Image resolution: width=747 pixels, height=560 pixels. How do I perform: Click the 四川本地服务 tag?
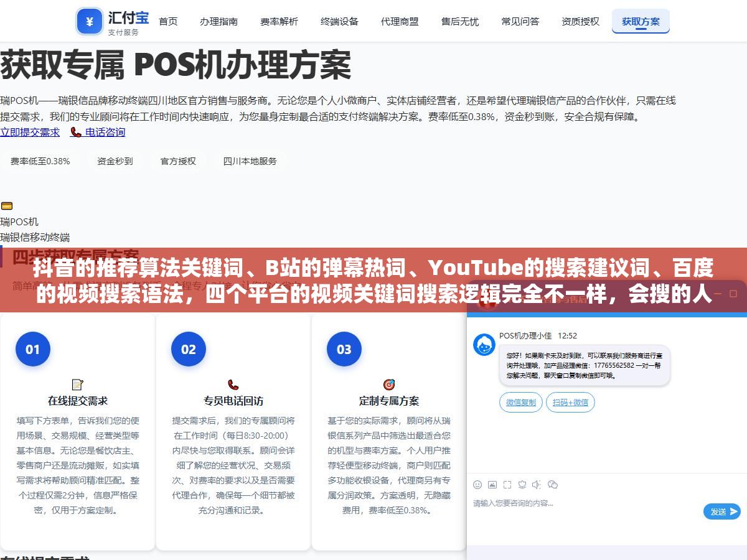coord(250,161)
